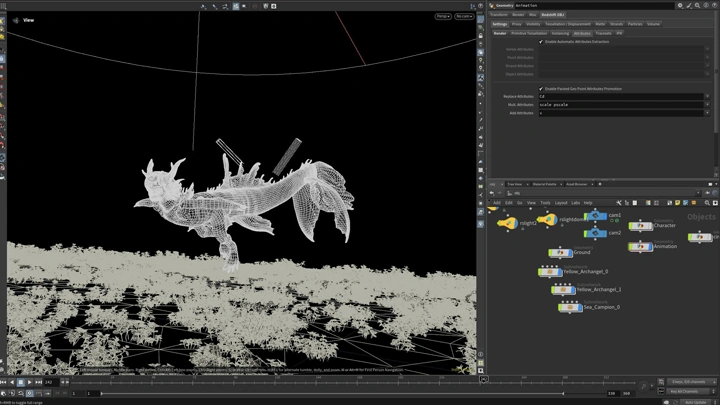Click the pin icon in network path bar

708,193
